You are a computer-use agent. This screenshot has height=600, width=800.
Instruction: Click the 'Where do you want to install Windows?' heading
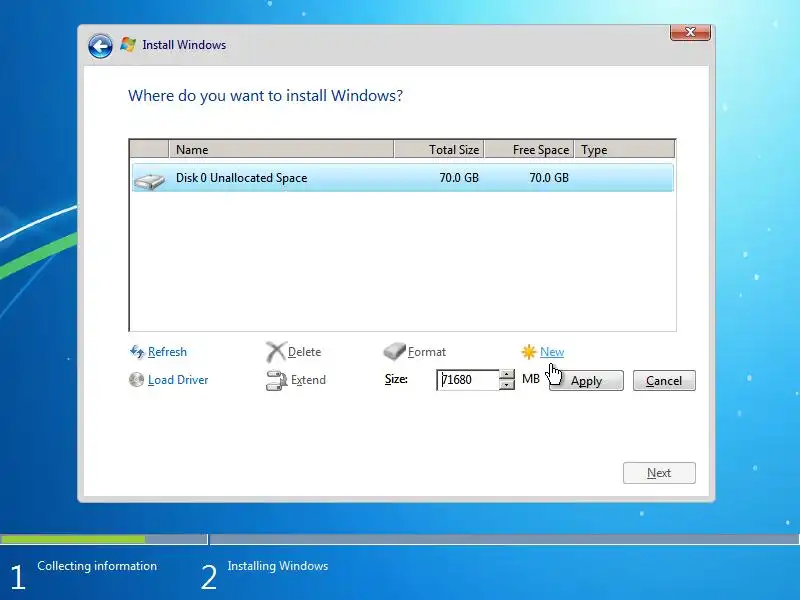pos(265,95)
